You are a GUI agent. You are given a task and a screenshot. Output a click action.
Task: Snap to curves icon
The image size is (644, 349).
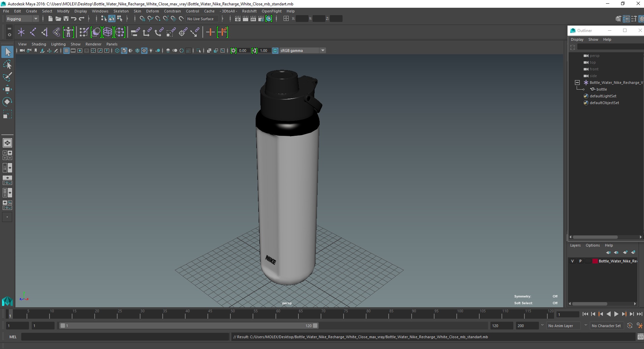click(x=150, y=19)
